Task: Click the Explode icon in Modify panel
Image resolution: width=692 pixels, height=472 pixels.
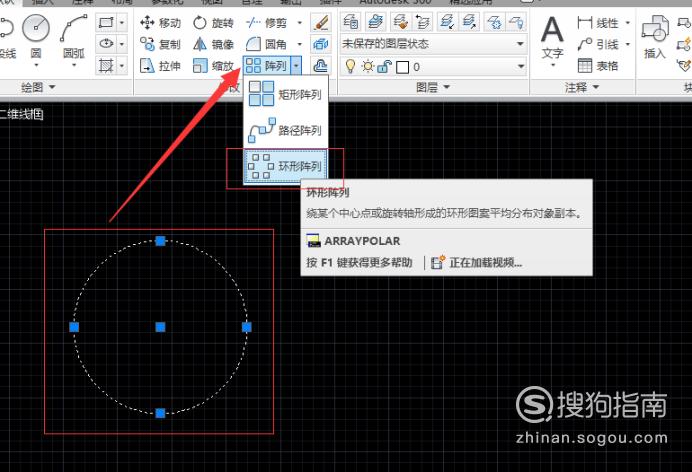Action: (321, 44)
